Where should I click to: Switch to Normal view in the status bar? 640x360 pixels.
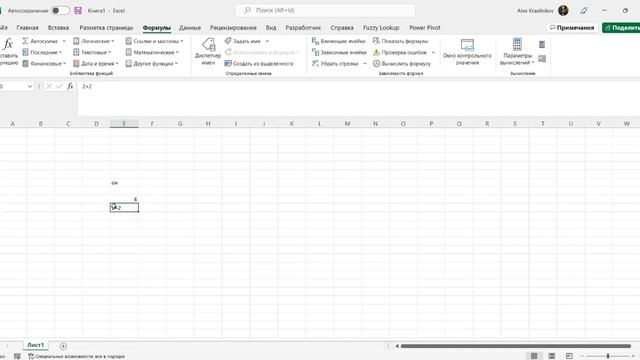[x=534, y=356]
